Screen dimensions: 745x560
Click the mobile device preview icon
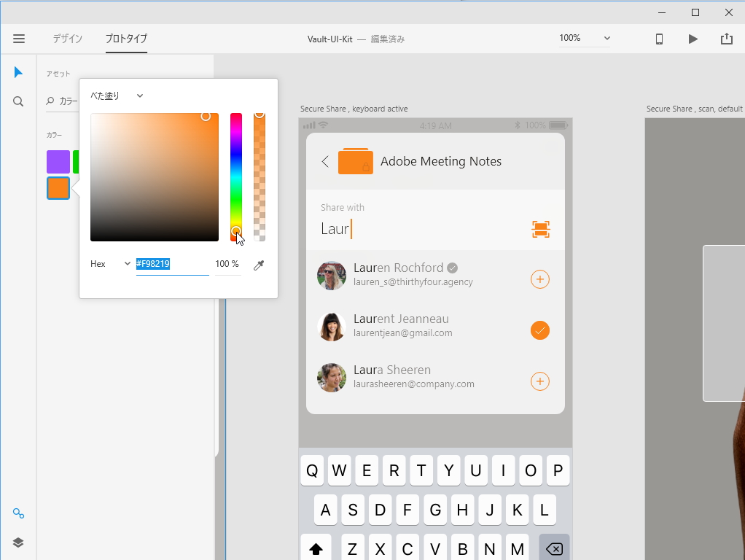659,39
